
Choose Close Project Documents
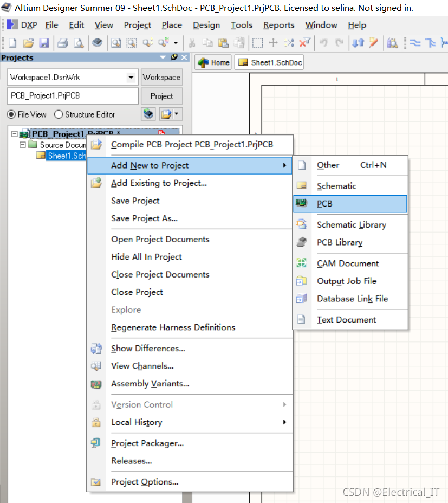[190, 275]
